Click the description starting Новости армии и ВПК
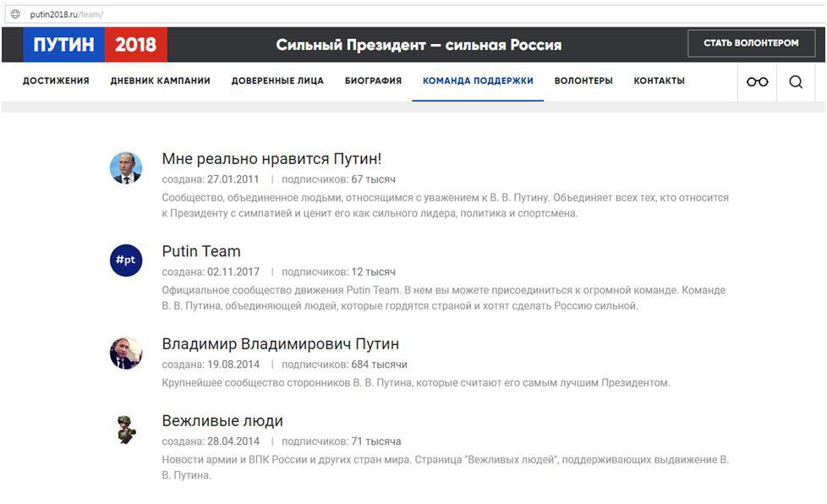The height and width of the screenshot is (504, 827). [445, 467]
